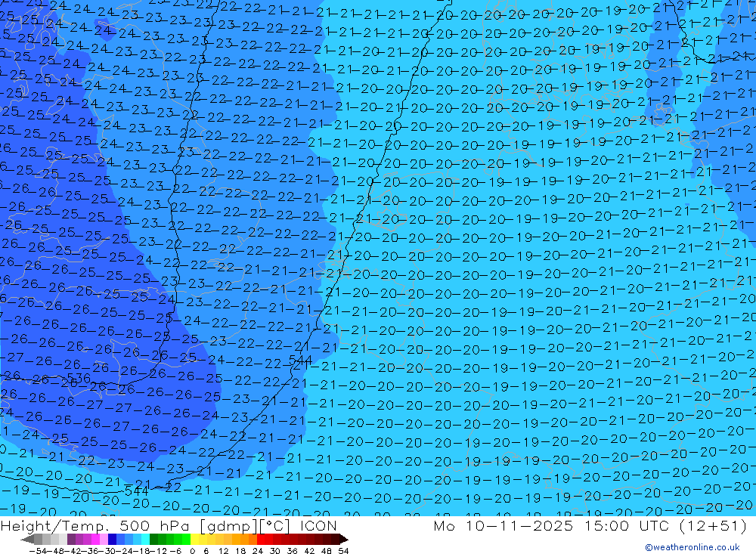Screen dimensions: 756x554
Task: Click the 544 contour label mid-map
Action: [x=300, y=361]
